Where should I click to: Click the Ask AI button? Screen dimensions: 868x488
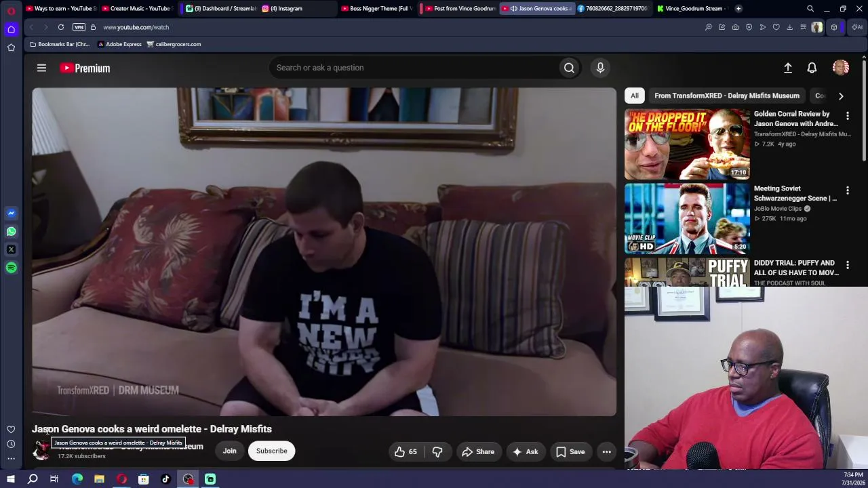(526, 451)
